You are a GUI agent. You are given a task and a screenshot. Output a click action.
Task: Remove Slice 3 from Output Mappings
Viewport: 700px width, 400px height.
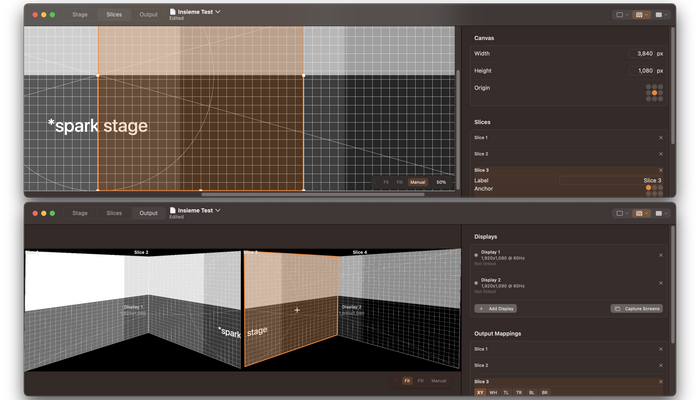coord(661,382)
